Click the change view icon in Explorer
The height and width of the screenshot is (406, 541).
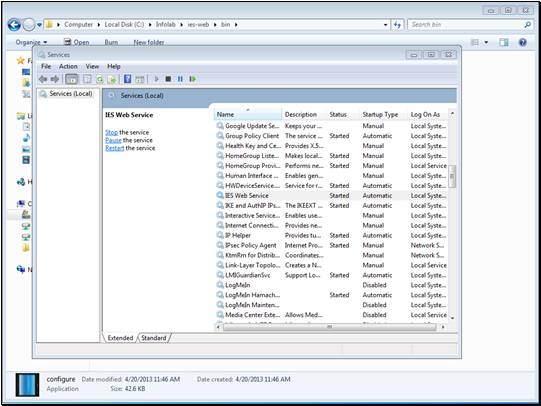[x=475, y=42]
